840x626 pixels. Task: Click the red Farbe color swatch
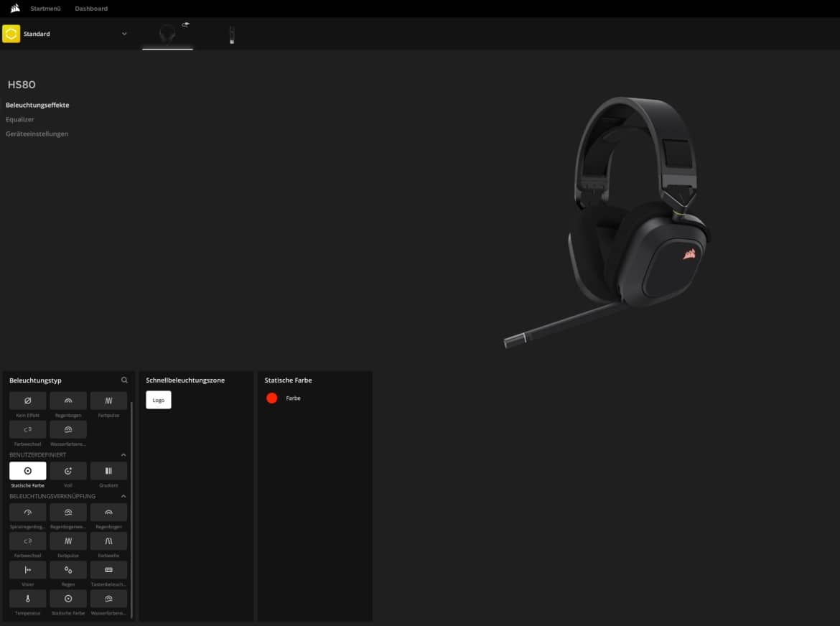point(272,398)
